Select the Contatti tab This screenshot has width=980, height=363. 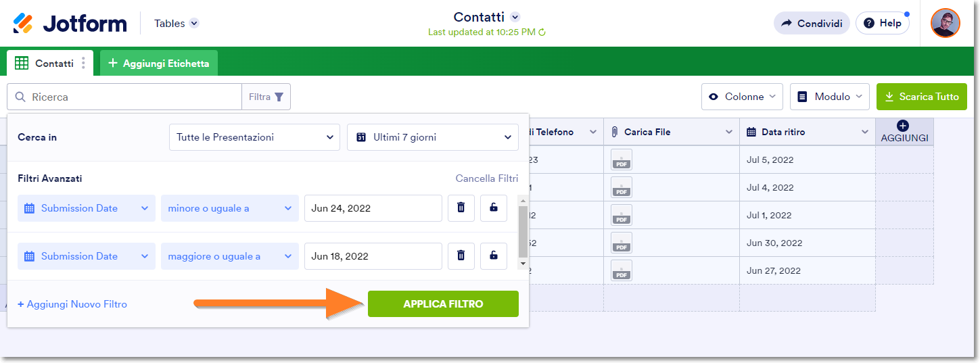point(46,64)
